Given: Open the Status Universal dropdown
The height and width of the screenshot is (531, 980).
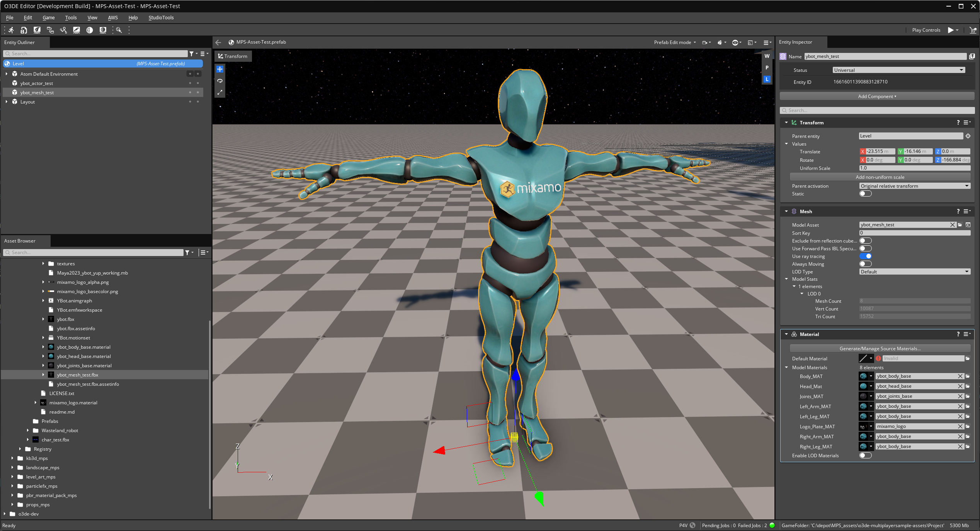Looking at the screenshot, I should tap(898, 70).
